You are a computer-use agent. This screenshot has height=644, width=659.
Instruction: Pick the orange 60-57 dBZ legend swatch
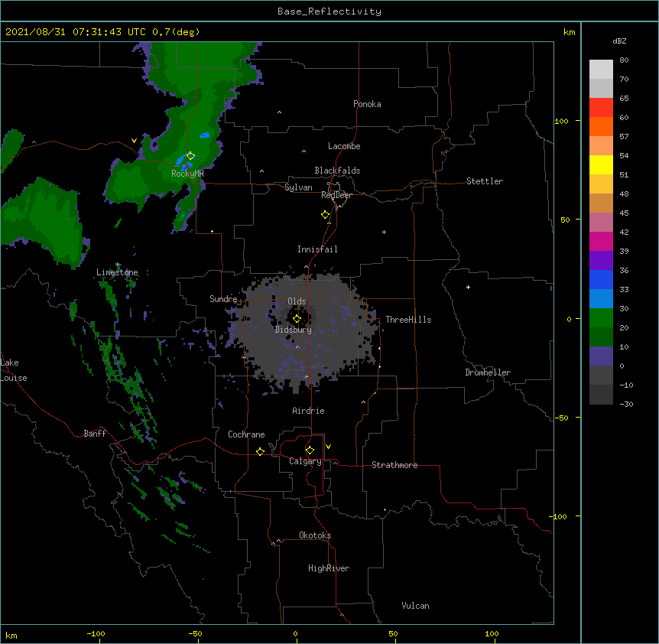tap(601, 126)
